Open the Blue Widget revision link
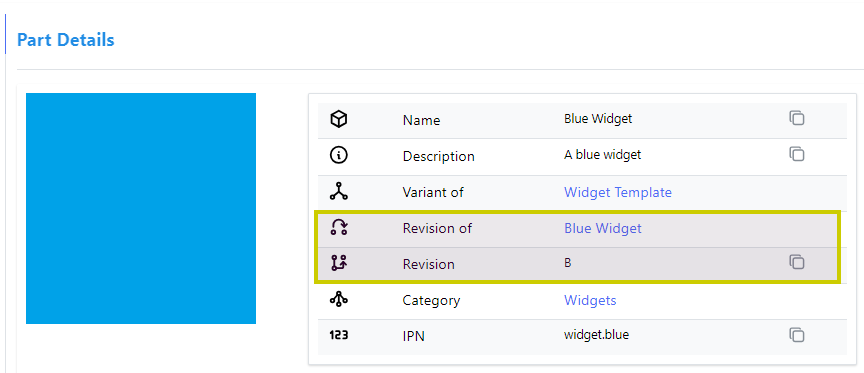This screenshot has width=864, height=373. [x=603, y=228]
